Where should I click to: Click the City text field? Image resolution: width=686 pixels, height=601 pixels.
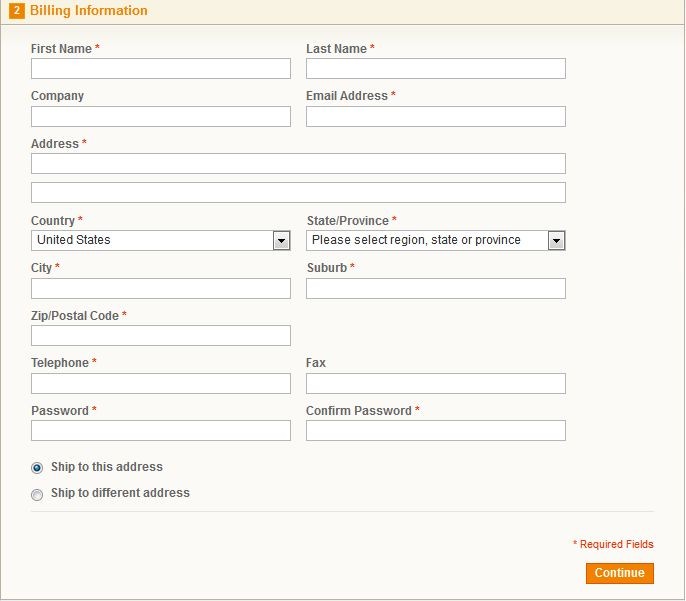[x=161, y=289]
